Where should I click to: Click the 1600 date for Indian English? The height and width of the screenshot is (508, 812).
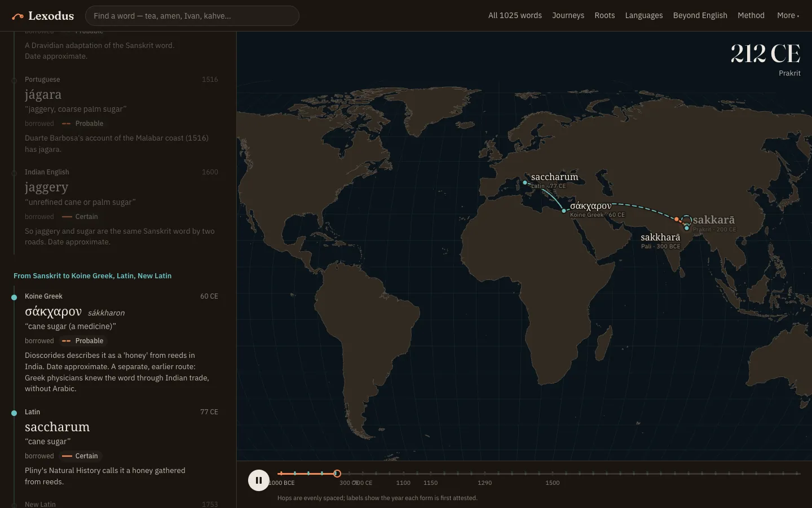pos(210,172)
